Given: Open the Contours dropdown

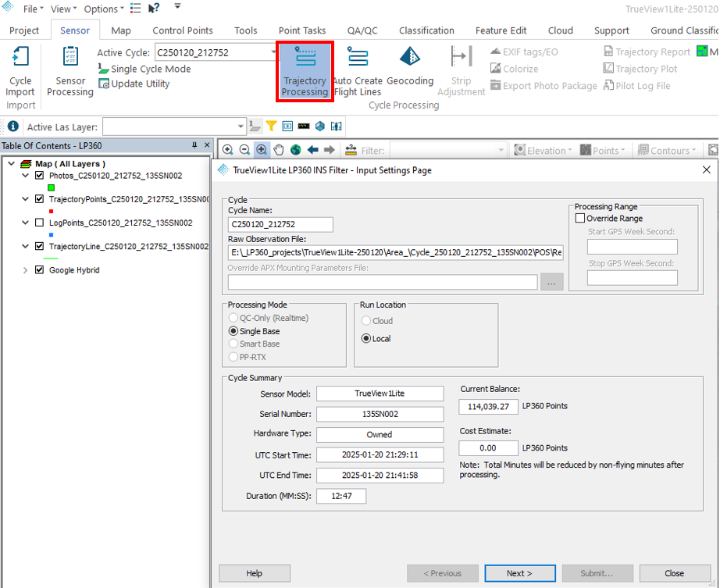Looking at the screenshot, I should coord(667,150).
